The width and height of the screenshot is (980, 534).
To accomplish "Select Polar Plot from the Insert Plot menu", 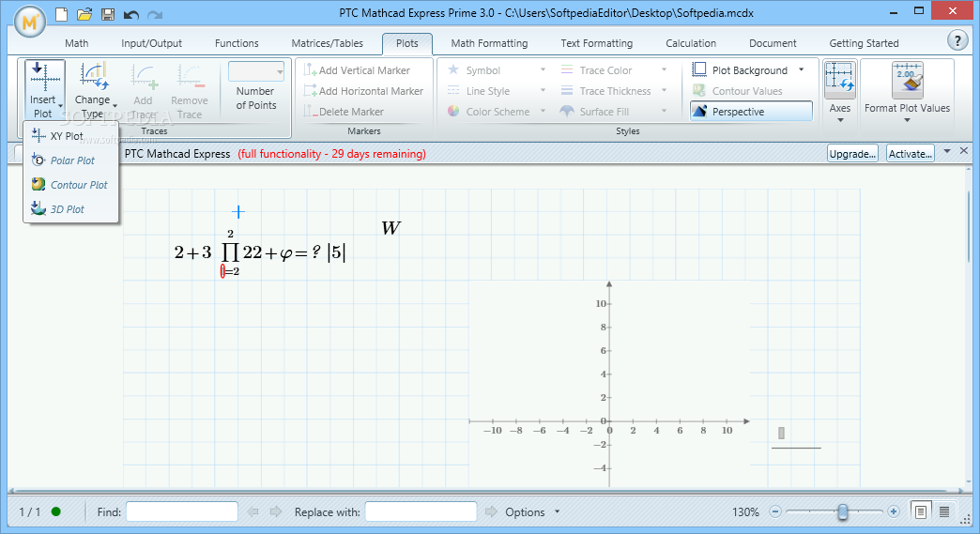I will point(70,160).
